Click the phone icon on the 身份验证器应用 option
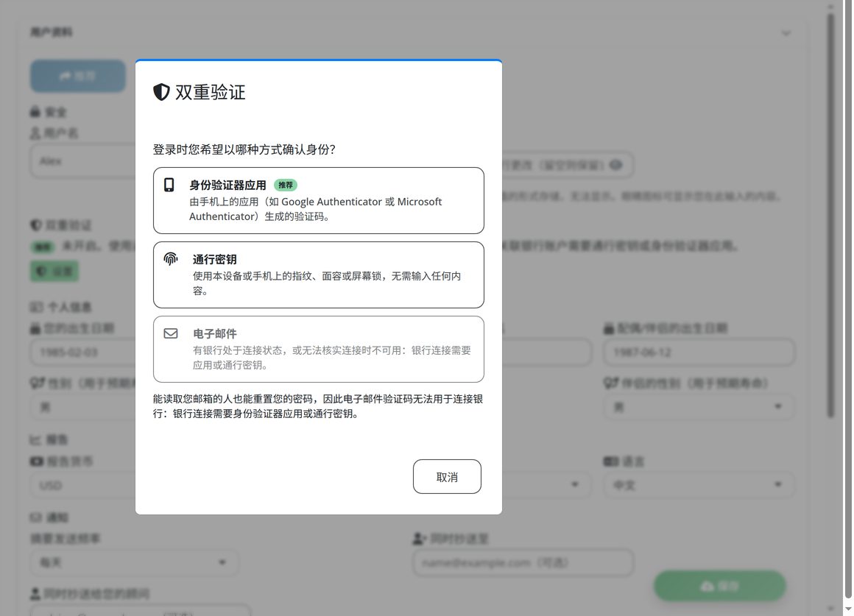This screenshot has width=854, height=616. 169,185
